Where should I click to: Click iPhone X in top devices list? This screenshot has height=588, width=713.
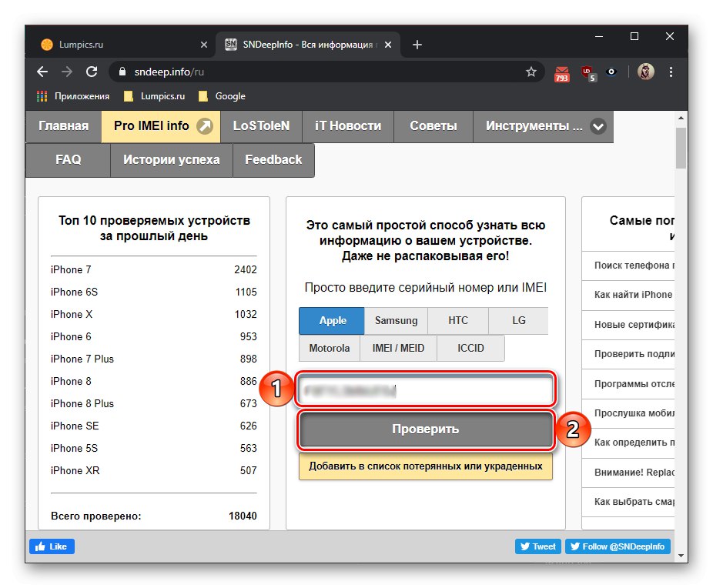tap(72, 315)
